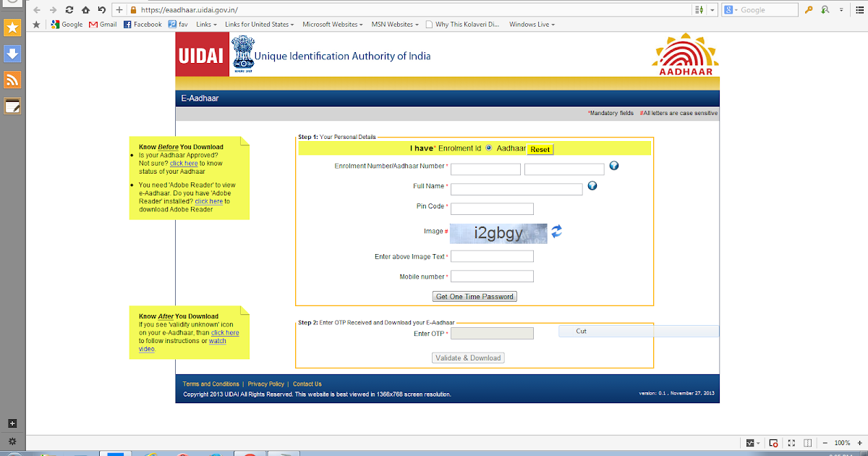Screen dimensions: 868x456
Task: Click the split-view switcher icon in address bar
Action: pos(699,10)
